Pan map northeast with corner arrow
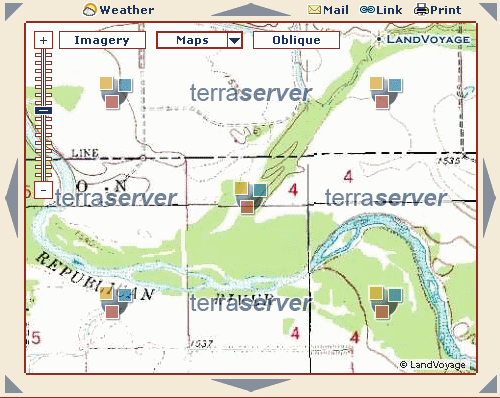The width and height of the screenshot is (500, 398). (488, 12)
